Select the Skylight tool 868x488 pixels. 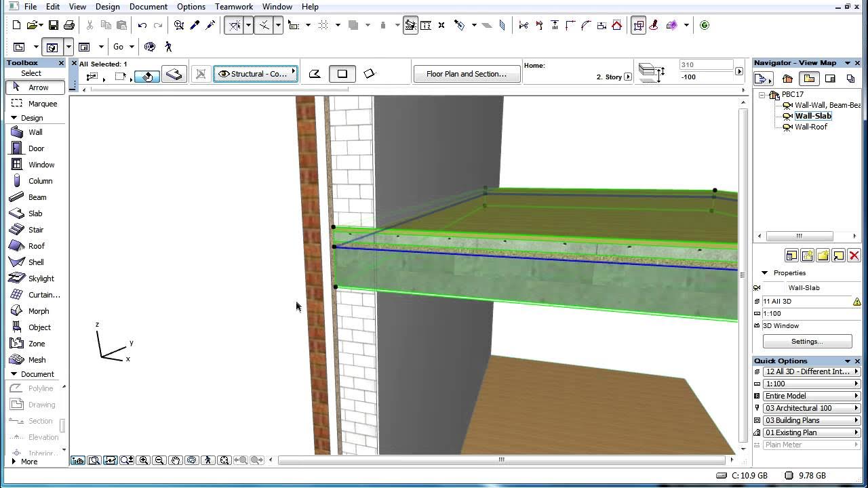[x=36, y=279]
